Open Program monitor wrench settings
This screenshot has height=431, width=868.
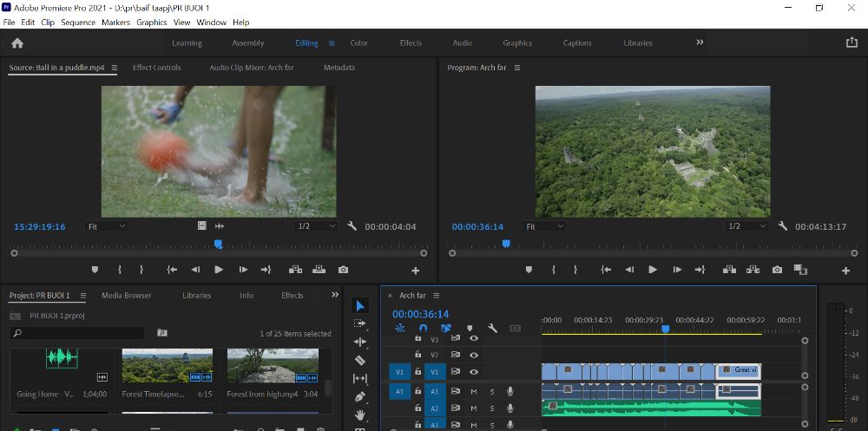pyautogui.click(x=782, y=226)
